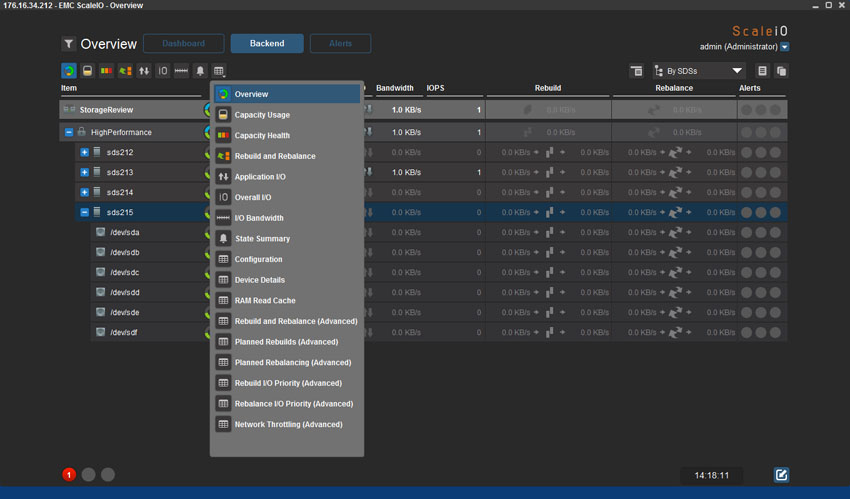
Task: Collapse the HighPerformance protection domain
Action: point(69,132)
